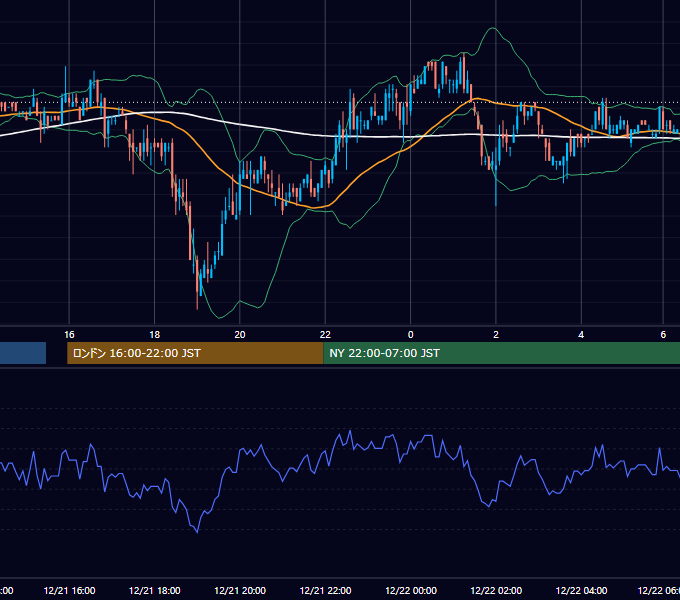The image size is (680, 600).
Task: Click the 4 hour label on upper axis
Action: tap(581, 335)
